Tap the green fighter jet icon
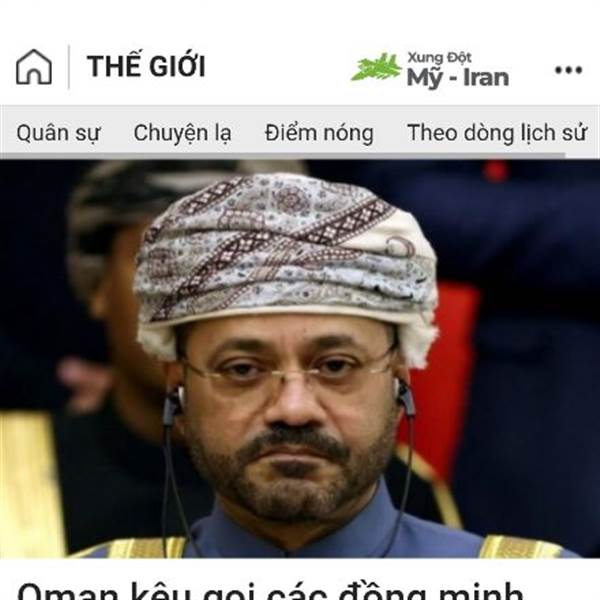 377,67
